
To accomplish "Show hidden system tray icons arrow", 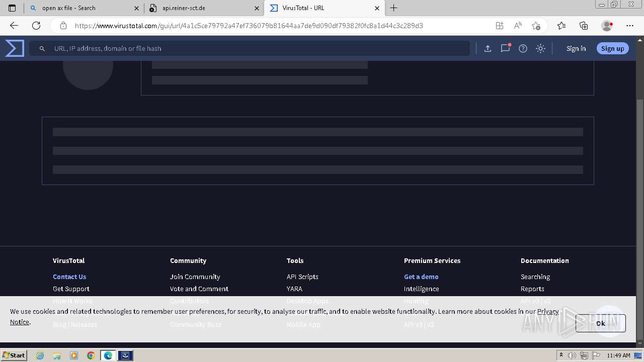I will pyautogui.click(x=561, y=355).
